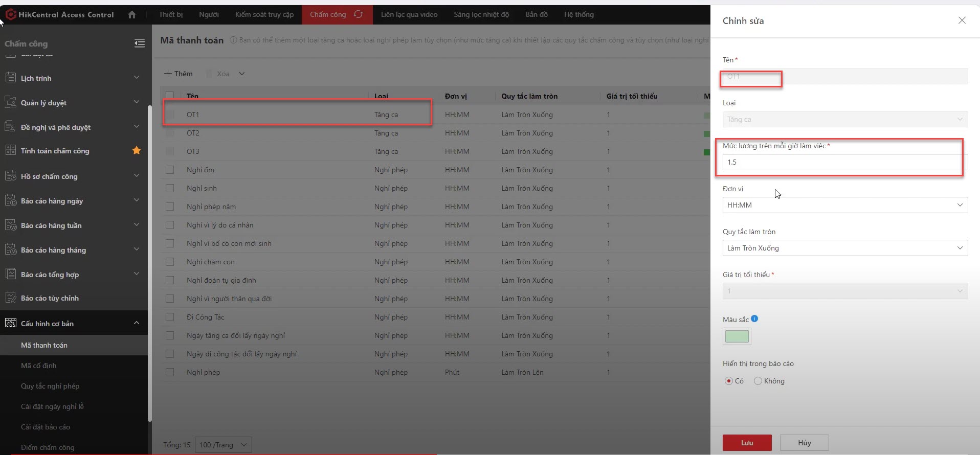The height and width of the screenshot is (455, 980).
Task: Click the Báo cáo tùy chỉnh icon
Action: click(x=10, y=298)
